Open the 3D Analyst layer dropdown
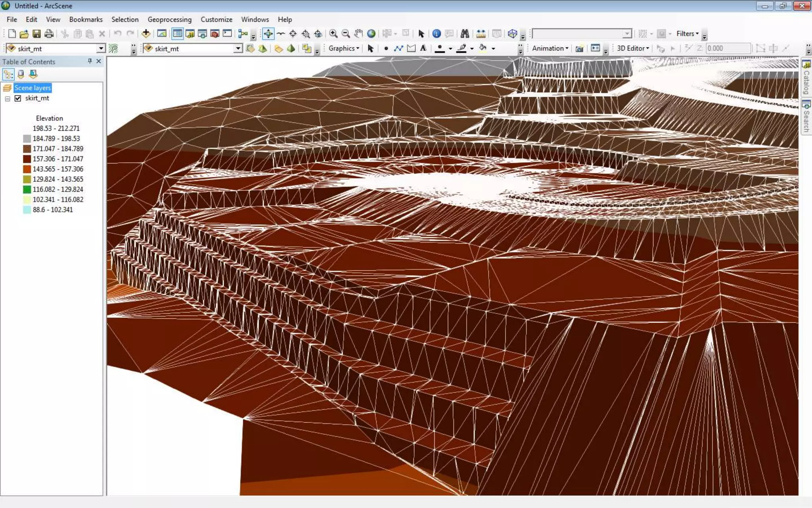 point(101,48)
